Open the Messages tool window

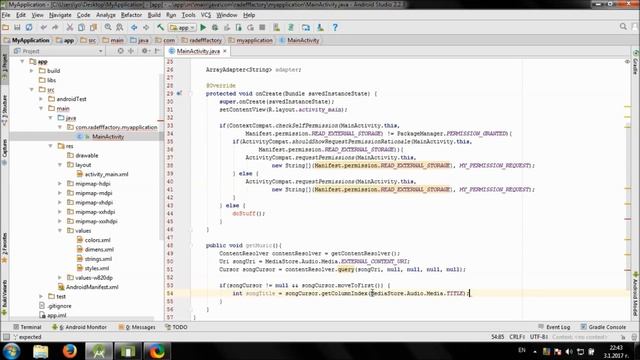137,327
